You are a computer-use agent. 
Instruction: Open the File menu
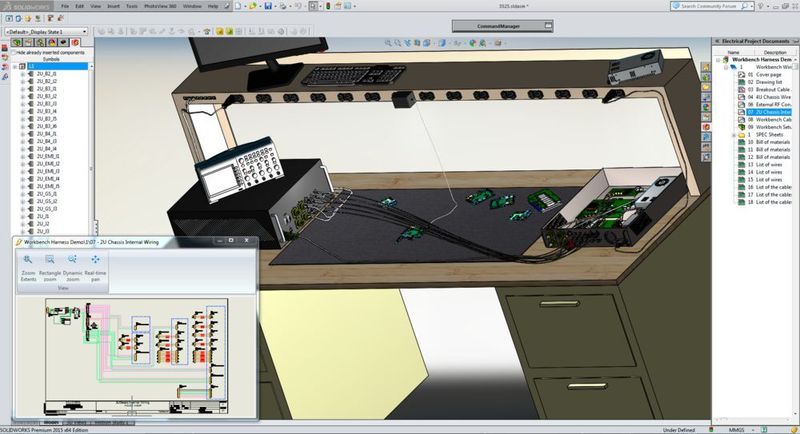point(65,6)
